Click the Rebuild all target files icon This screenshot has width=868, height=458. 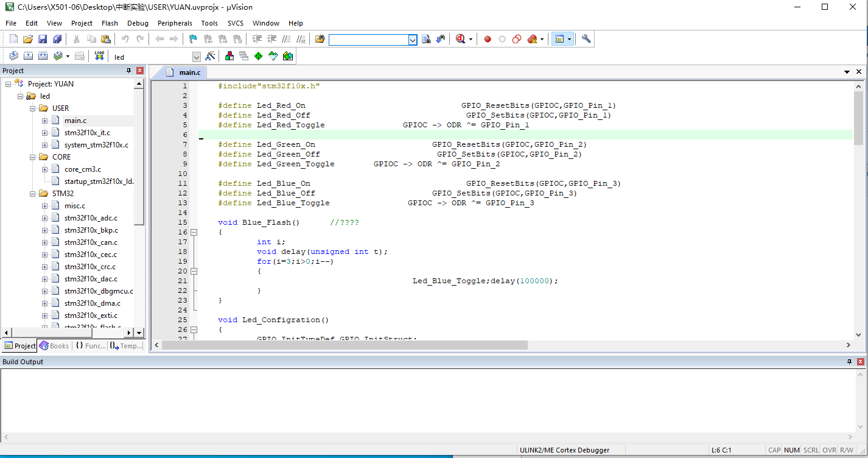tap(43, 56)
